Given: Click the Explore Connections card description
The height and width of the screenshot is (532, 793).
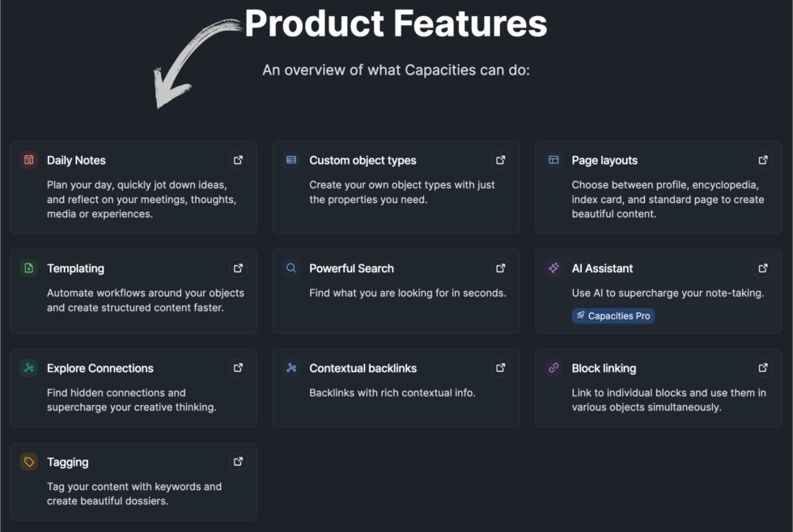Looking at the screenshot, I should [131, 400].
